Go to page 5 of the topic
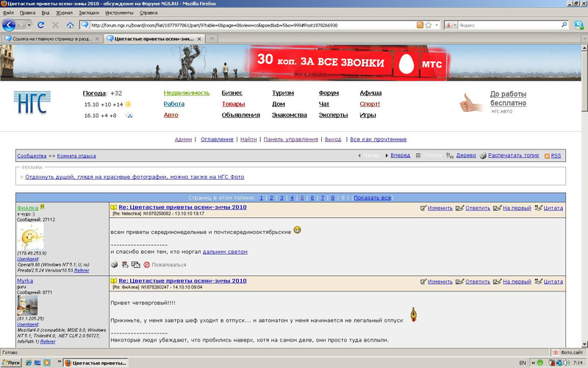The image size is (588, 368). 302,198
